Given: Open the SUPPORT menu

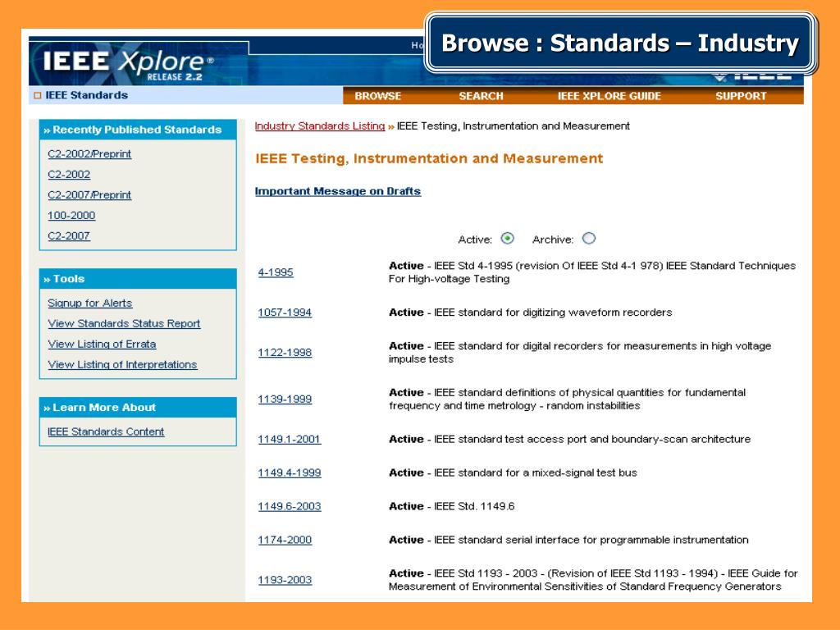Looking at the screenshot, I should pos(741,96).
